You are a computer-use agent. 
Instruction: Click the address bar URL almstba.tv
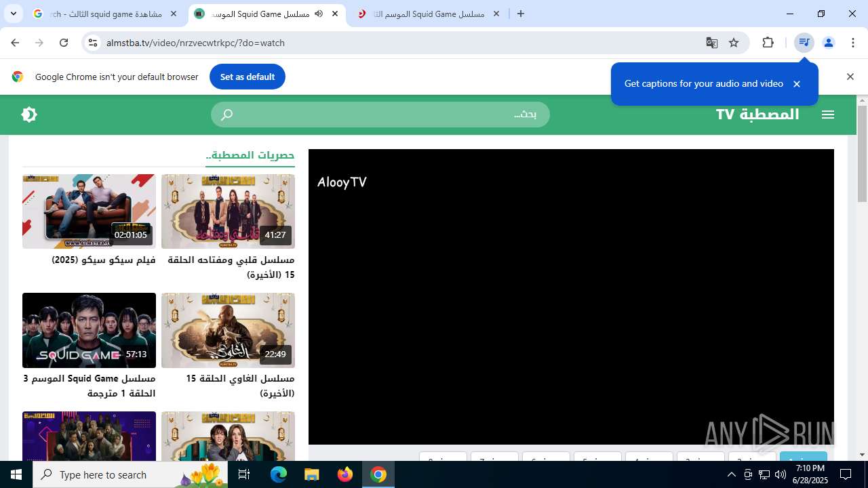click(195, 43)
